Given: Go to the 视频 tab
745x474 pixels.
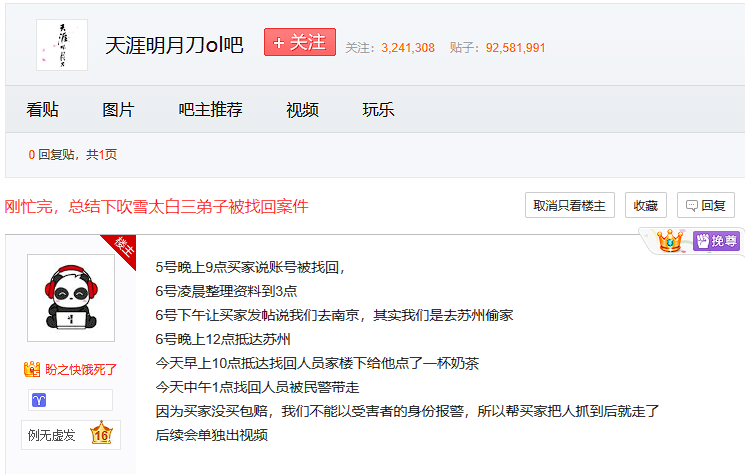Looking at the screenshot, I should [x=302, y=110].
